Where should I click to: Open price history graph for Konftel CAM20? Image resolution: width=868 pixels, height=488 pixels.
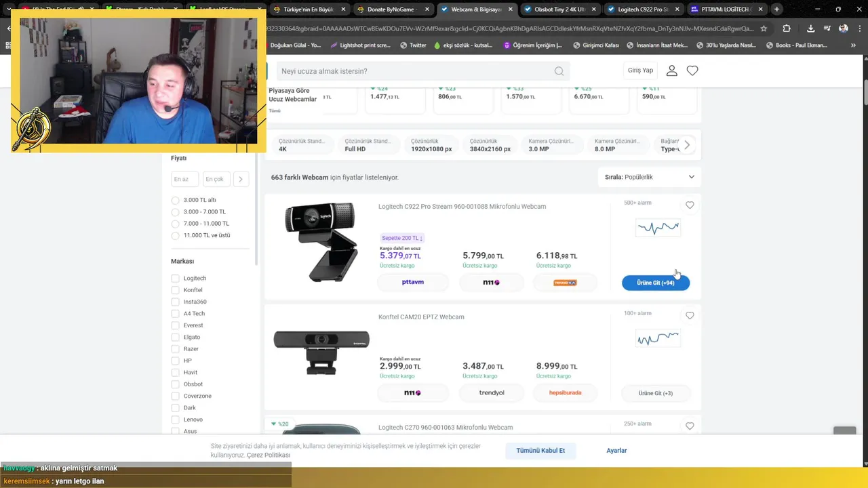(x=658, y=338)
